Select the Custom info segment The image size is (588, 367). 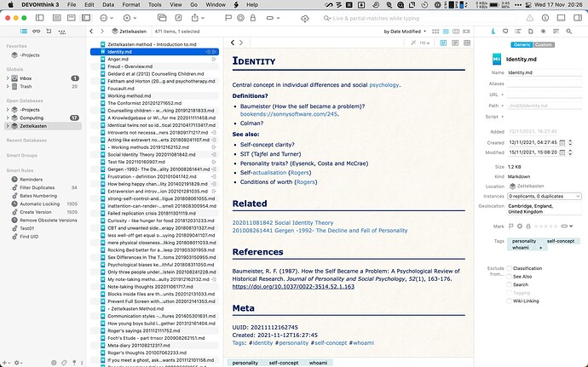544,44
